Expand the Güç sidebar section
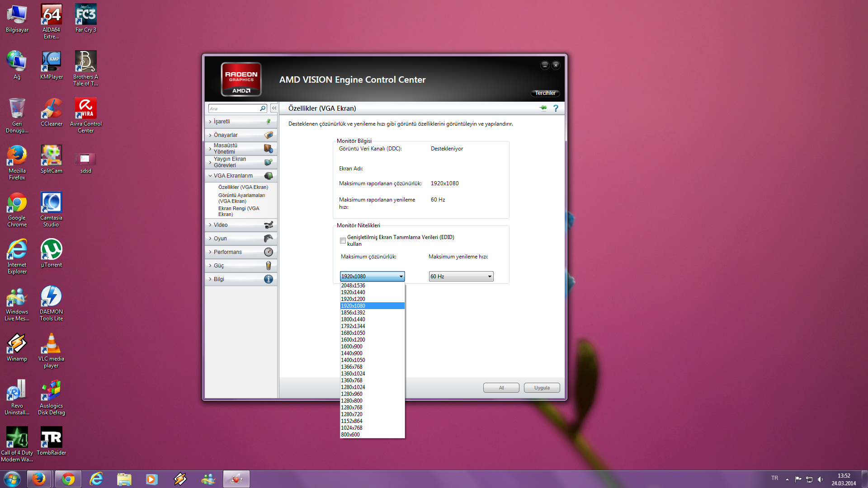This screenshot has height=488, width=868. point(241,266)
